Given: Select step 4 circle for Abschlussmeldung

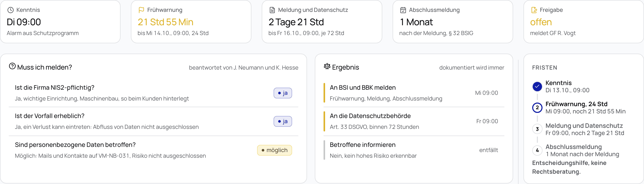Looking at the screenshot, I should coord(537,150).
